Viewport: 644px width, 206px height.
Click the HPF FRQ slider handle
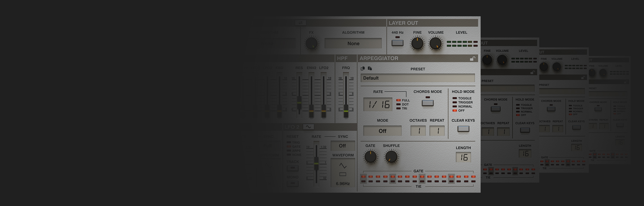(346, 111)
